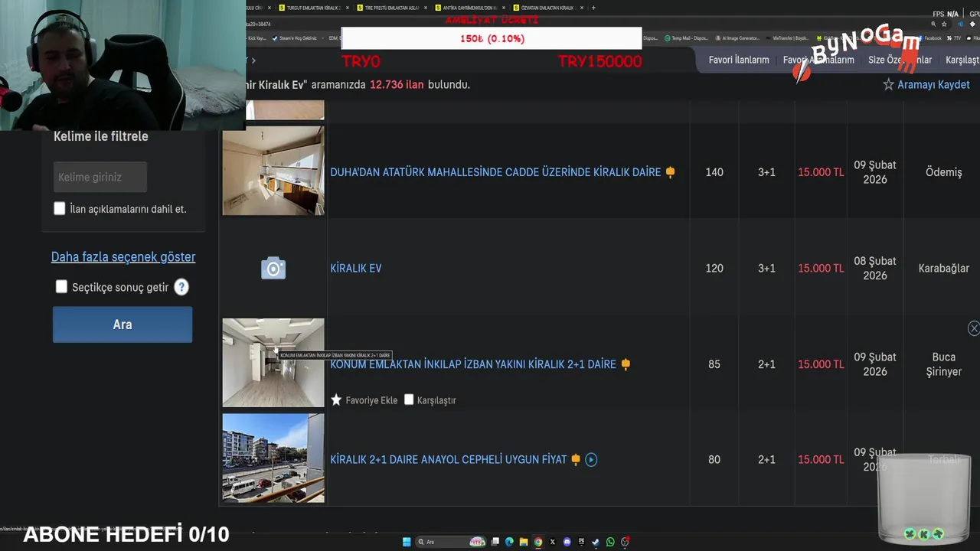Open the DUHA'DAN ATATÜRK MAHALLESİNDE listing link
Screen dimensions: 980x551
[495, 172]
